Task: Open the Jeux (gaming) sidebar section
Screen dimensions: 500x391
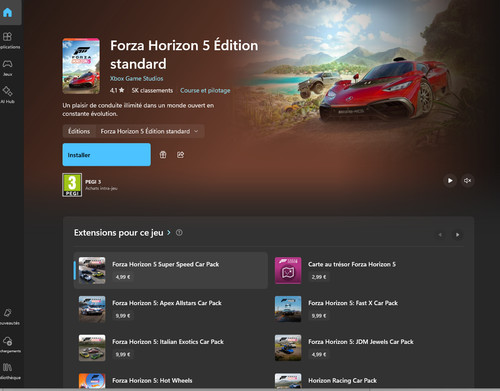Action: (7, 67)
